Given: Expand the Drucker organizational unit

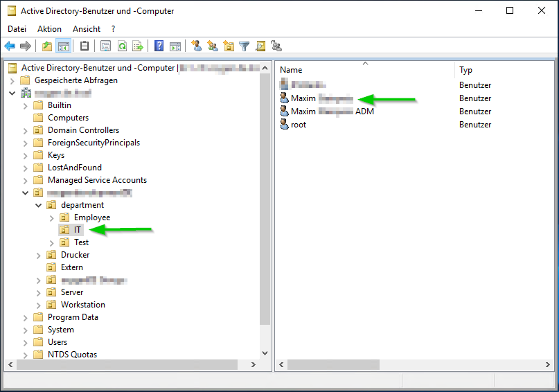Looking at the screenshot, I should click(39, 256).
